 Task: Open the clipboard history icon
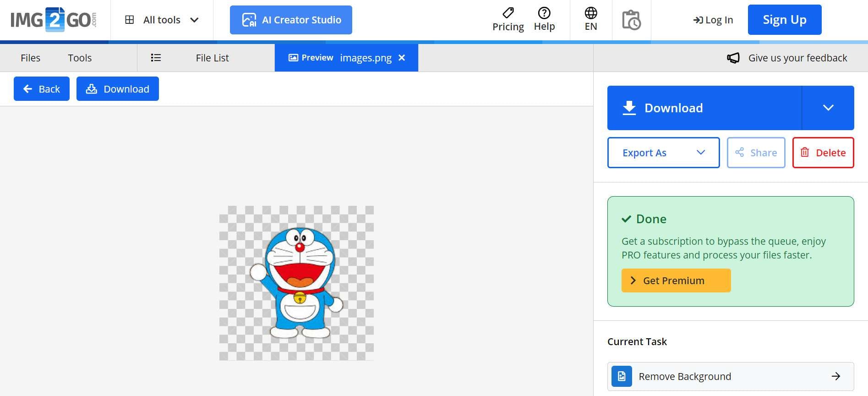[631, 20]
